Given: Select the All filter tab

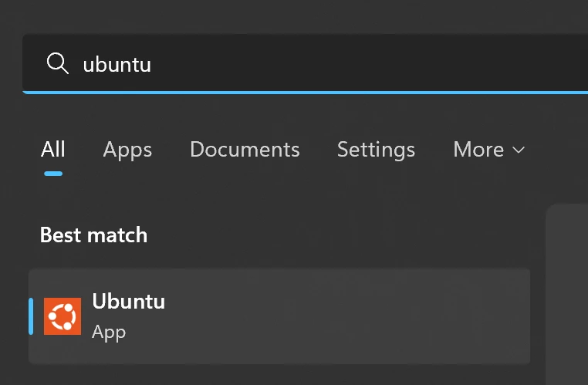Looking at the screenshot, I should 53,150.
